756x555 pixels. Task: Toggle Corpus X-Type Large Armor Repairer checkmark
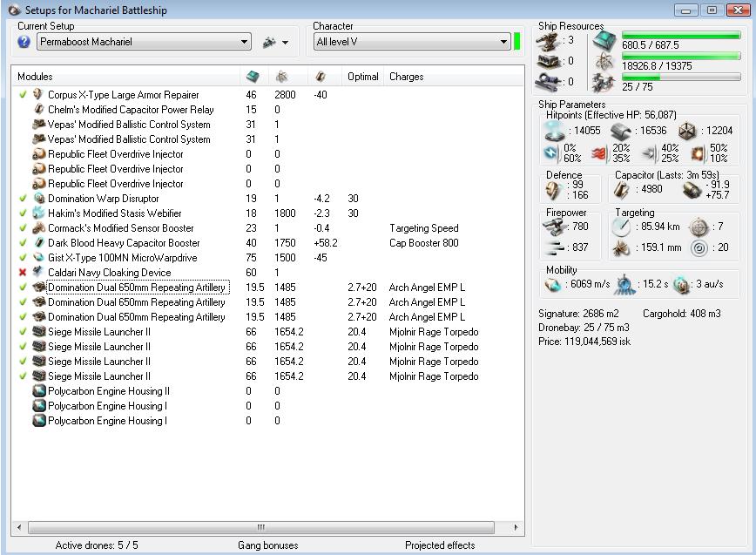(22, 94)
